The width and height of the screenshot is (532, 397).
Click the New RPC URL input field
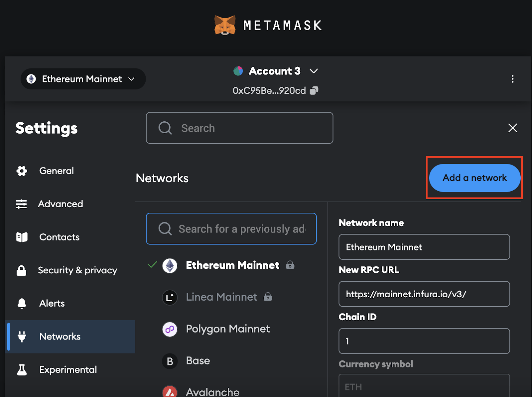(x=424, y=294)
